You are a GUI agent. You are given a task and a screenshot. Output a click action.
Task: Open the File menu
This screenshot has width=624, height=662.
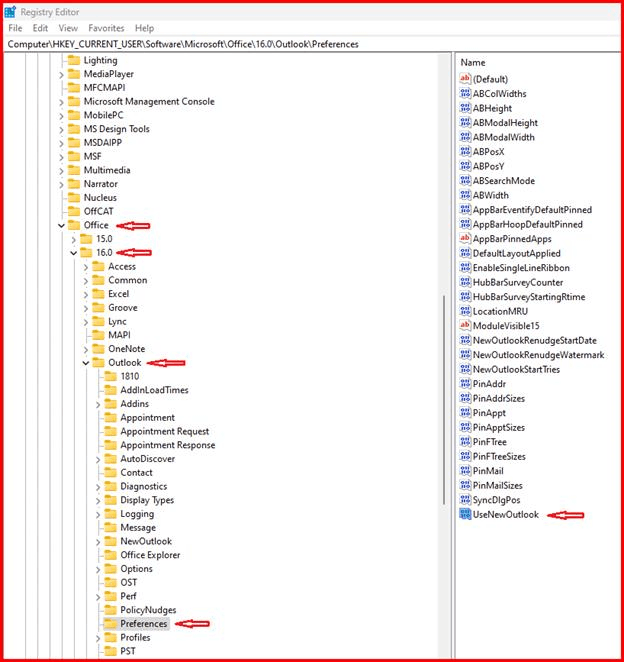[x=15, y=28]
